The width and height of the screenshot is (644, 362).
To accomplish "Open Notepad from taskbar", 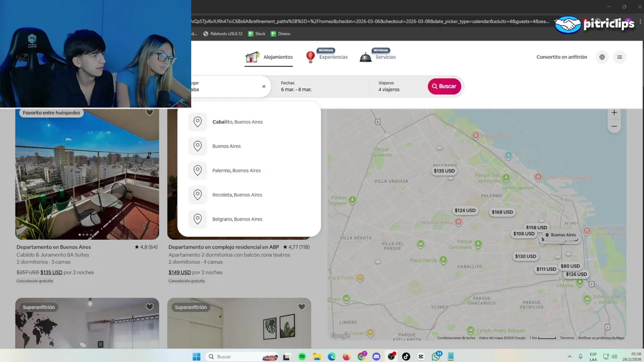I will click(x=451, y=356).
